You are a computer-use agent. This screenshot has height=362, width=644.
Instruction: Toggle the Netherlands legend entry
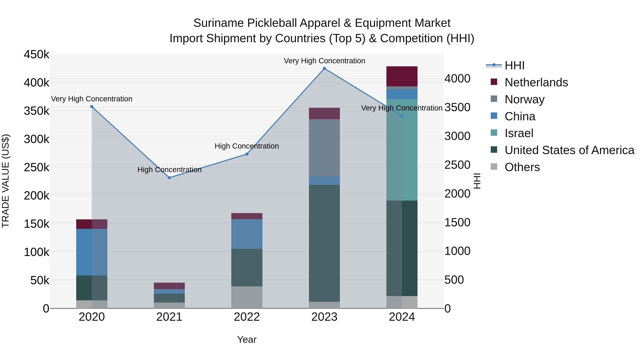(529, 82)
